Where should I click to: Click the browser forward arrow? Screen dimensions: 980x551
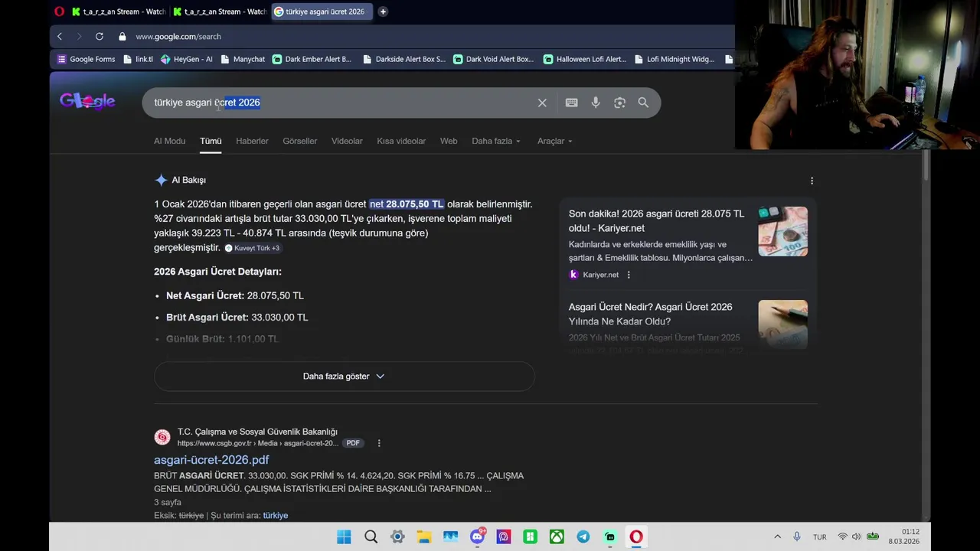coord(79,36)
